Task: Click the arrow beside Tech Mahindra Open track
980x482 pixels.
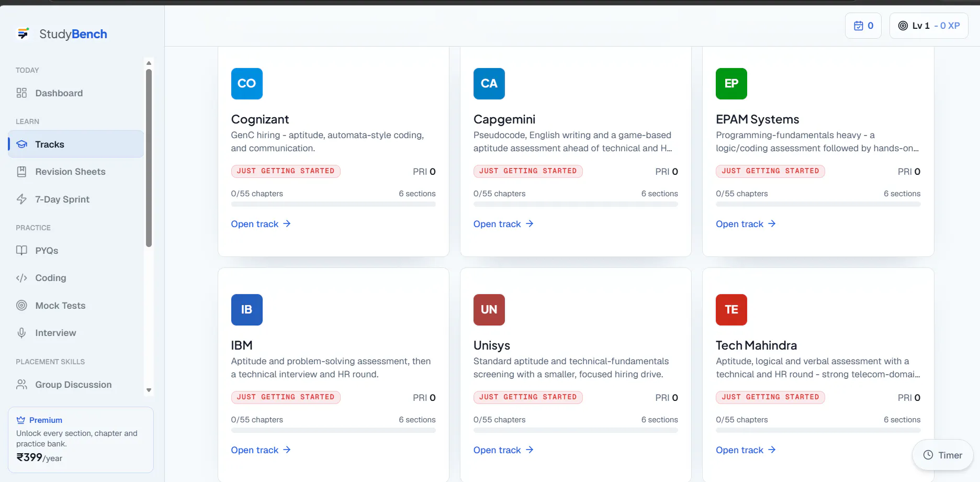Action: pyautogui.click(x=772, y=450)
